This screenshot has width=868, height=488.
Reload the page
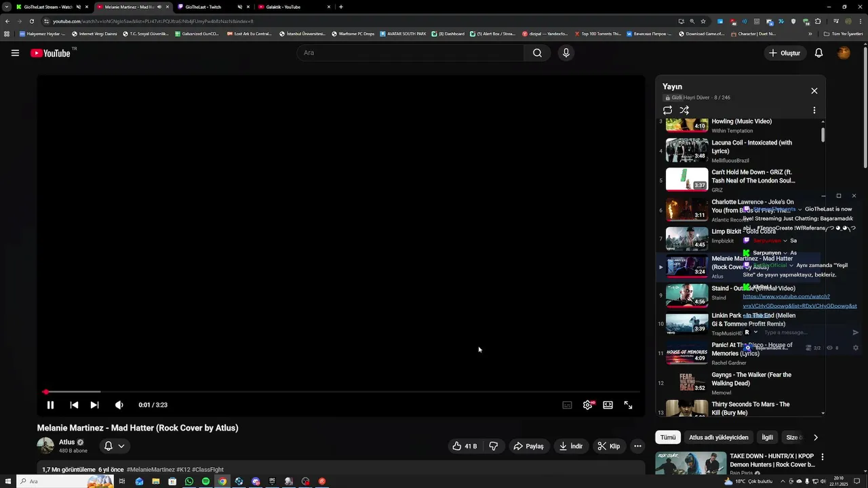tap(31, 21)
